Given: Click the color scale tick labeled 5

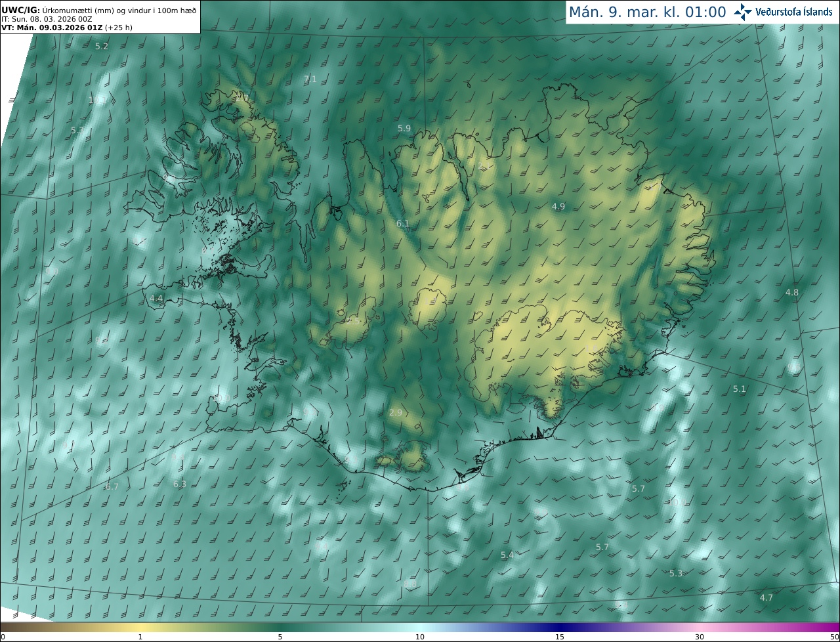Looking at the screenshot, I should (x=280, y=637).
